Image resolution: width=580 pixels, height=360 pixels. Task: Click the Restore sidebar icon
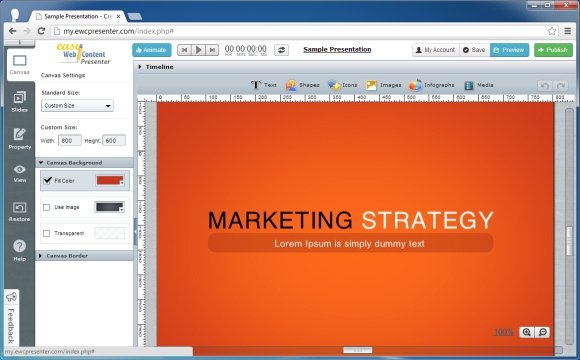coord(20,211)
